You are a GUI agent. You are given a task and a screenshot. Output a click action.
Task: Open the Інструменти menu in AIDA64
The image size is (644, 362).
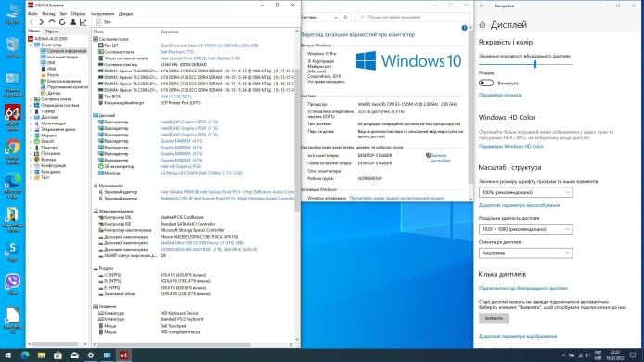click(102, 14)
